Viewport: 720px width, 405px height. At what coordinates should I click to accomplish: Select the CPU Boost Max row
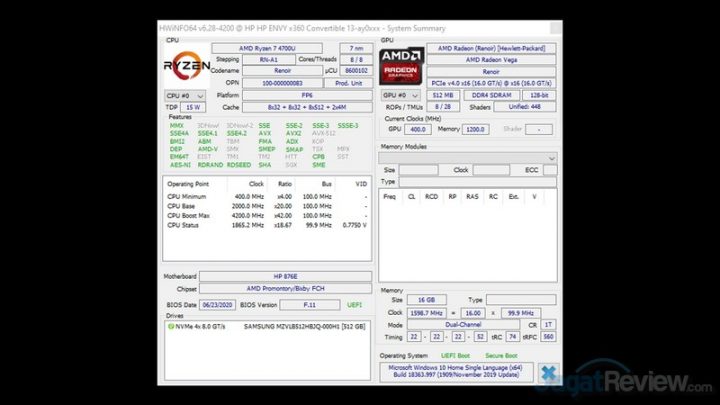[x=267, y=215]
